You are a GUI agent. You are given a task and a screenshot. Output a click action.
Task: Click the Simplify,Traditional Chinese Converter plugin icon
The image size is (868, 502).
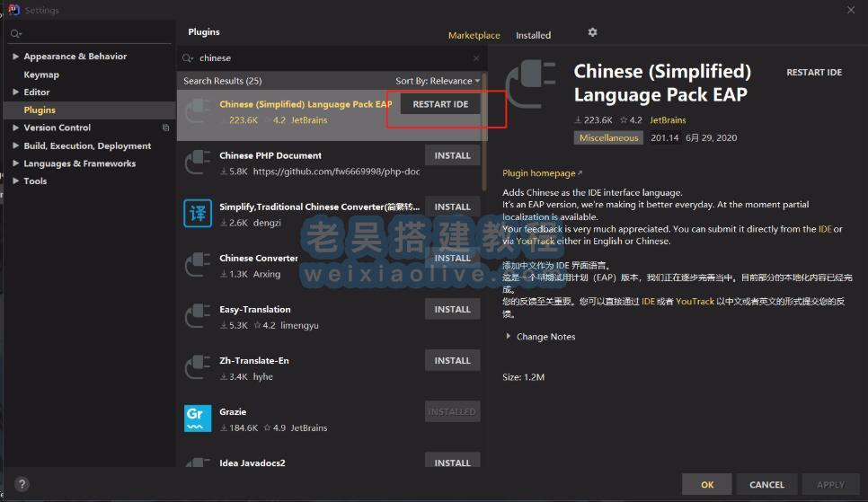click(x=198, y=213)
